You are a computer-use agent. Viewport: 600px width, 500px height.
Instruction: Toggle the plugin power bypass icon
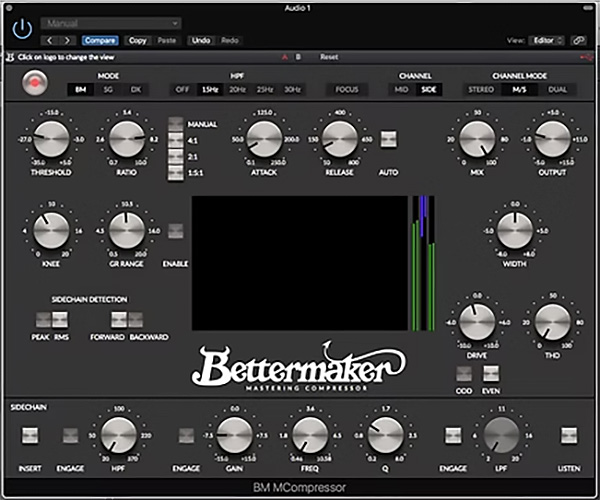(22, 29)
